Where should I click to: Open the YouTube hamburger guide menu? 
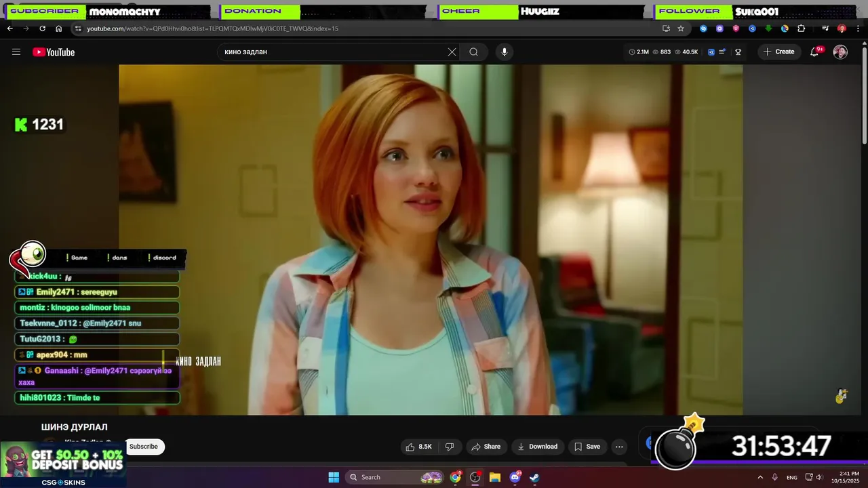(16, 52)
